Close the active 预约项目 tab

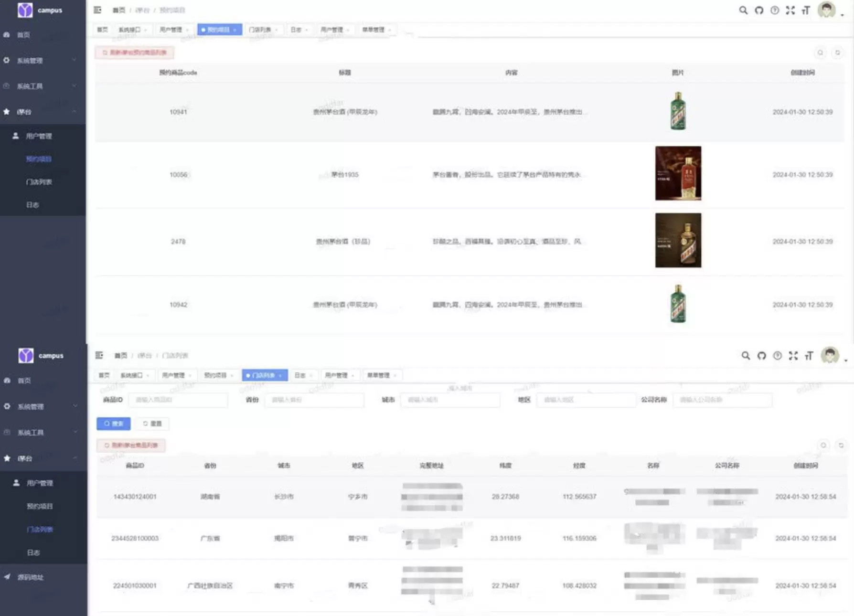[235, 30]
